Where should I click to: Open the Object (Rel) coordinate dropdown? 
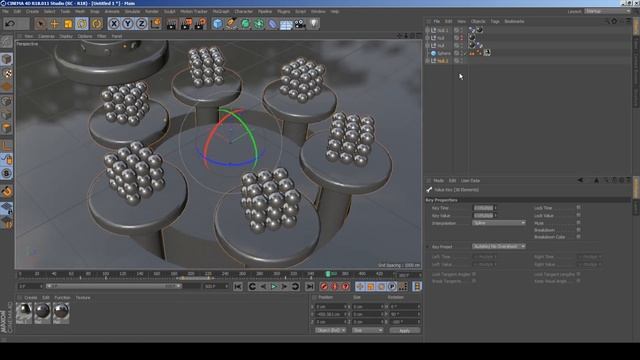(331, 330)
